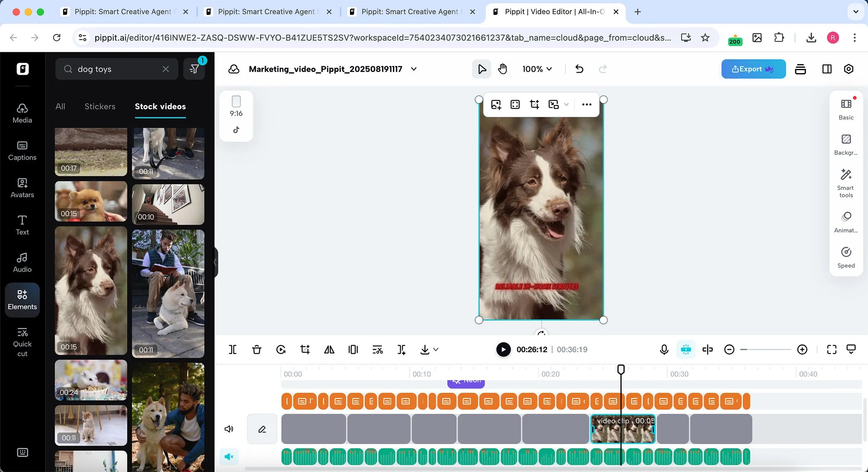Image resolution: width=868 pixels, height=472 pixels.
Task: Delete the selected clip using trash icon
Action: (257, 349)
